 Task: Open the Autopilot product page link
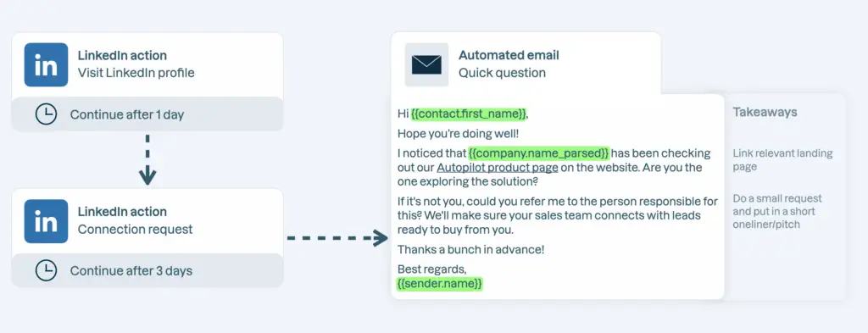497,167
